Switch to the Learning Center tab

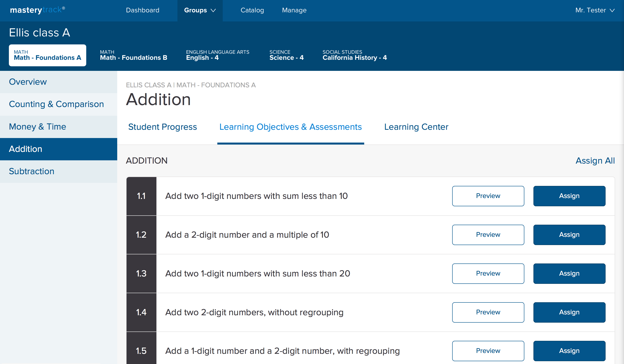[x=416, y=127]
